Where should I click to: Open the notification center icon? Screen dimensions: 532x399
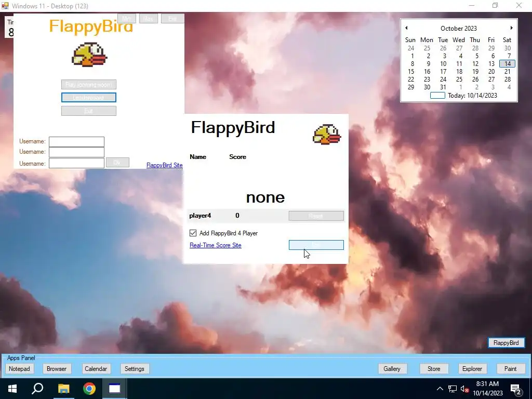tap(516, 390)
